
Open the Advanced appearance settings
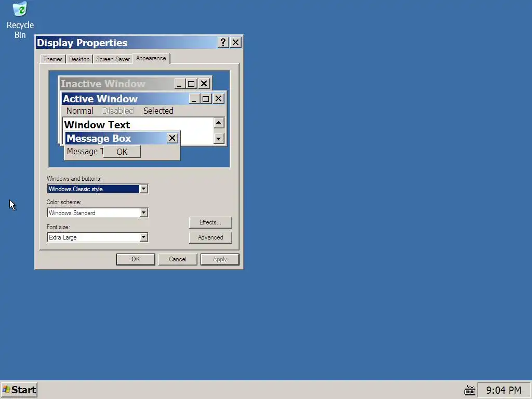210,237
